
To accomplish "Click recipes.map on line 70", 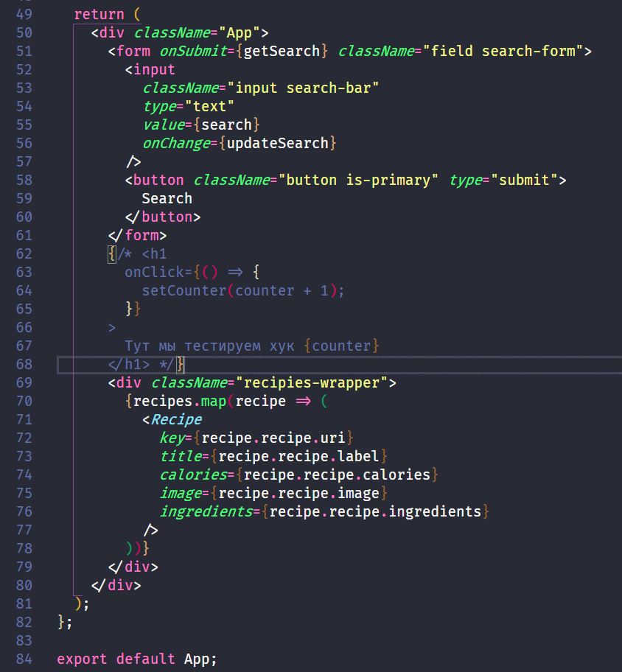I will pyautogui.click(x=180, y=401).
